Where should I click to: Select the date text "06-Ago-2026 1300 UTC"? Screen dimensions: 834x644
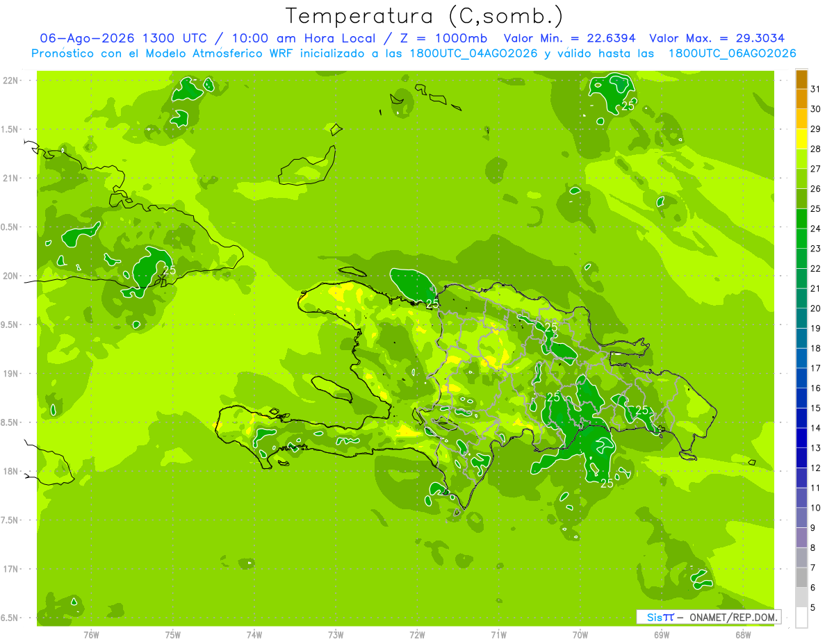(x=123, y=38)
